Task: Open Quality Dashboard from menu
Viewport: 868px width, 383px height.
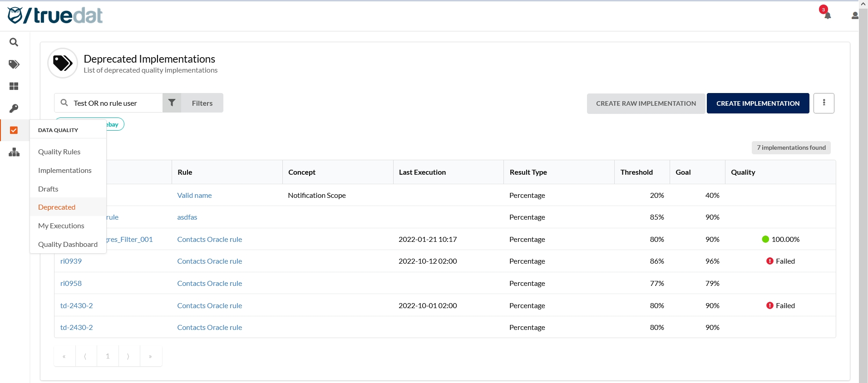Action: coord(68,244)
